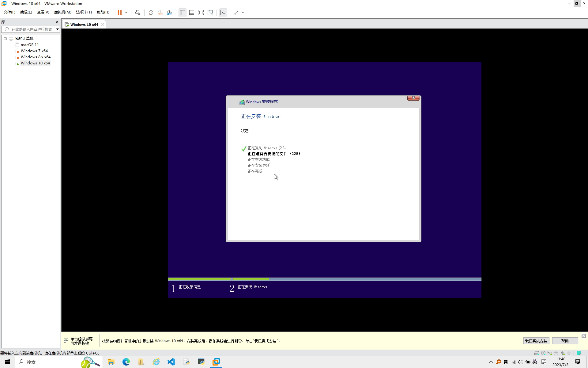Select the Windows 8.x x64 virtual machine
This screenshot has width=588, height=368.
point(36,57)
